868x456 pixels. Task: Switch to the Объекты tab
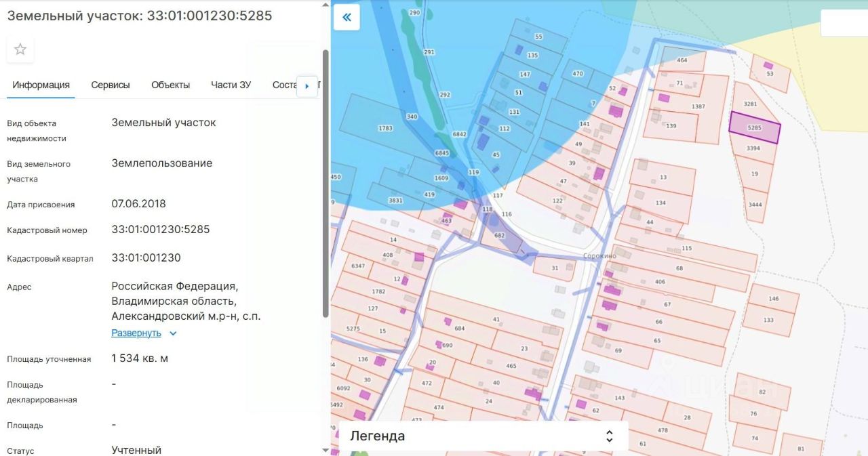point(170,85)
